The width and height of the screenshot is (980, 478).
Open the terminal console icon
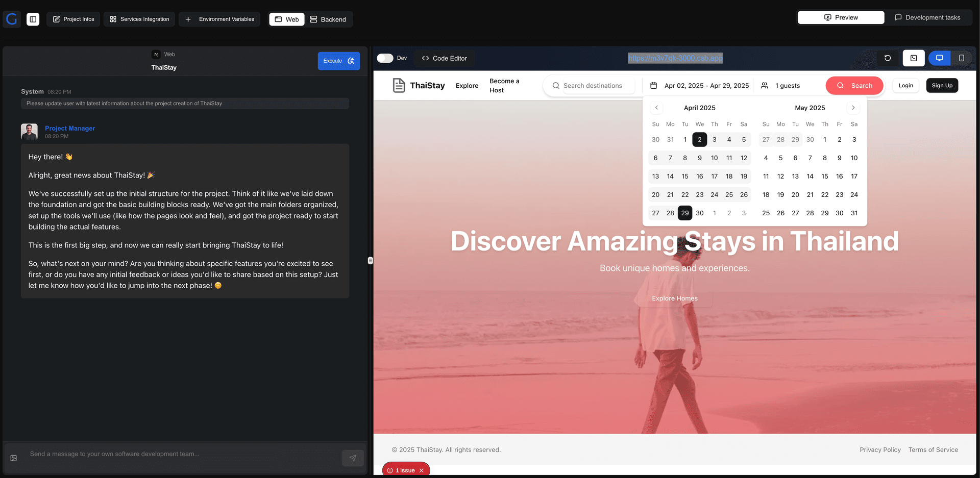[x=914, y=58]
